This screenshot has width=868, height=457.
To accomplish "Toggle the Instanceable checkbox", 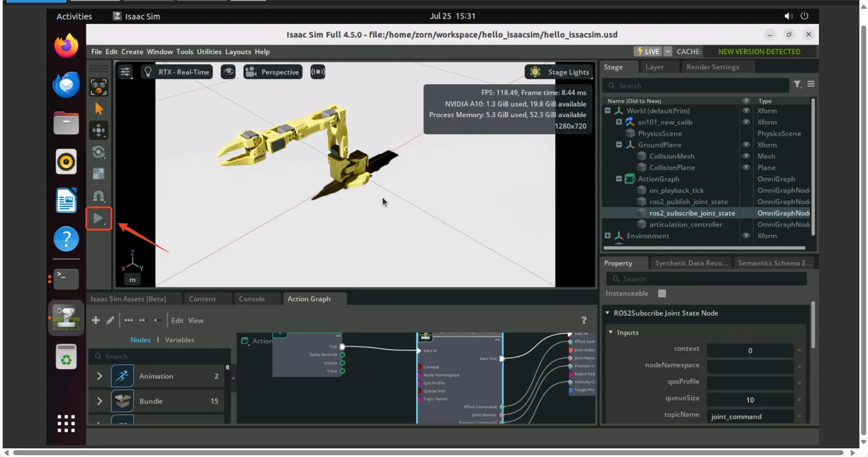I will pos(662,293).
